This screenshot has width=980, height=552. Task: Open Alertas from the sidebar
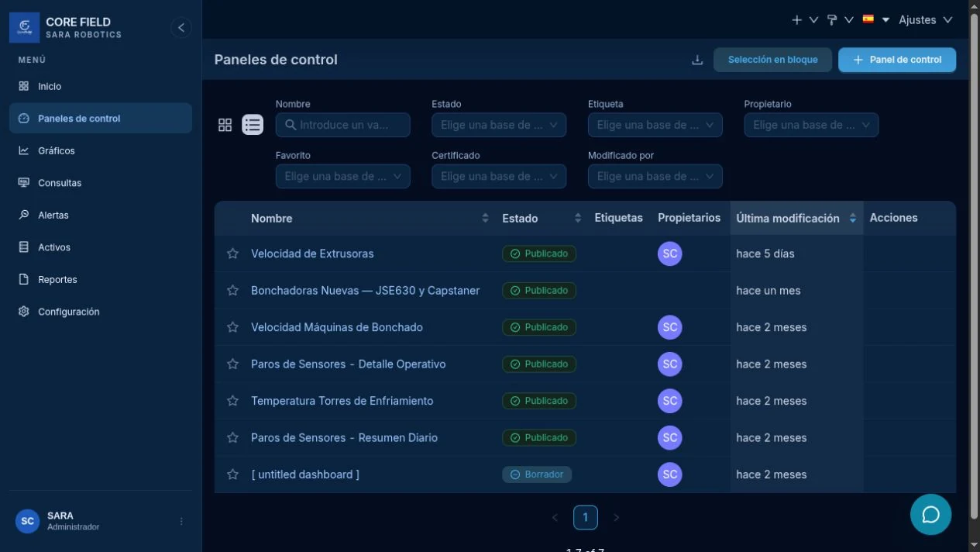[101, 215]
